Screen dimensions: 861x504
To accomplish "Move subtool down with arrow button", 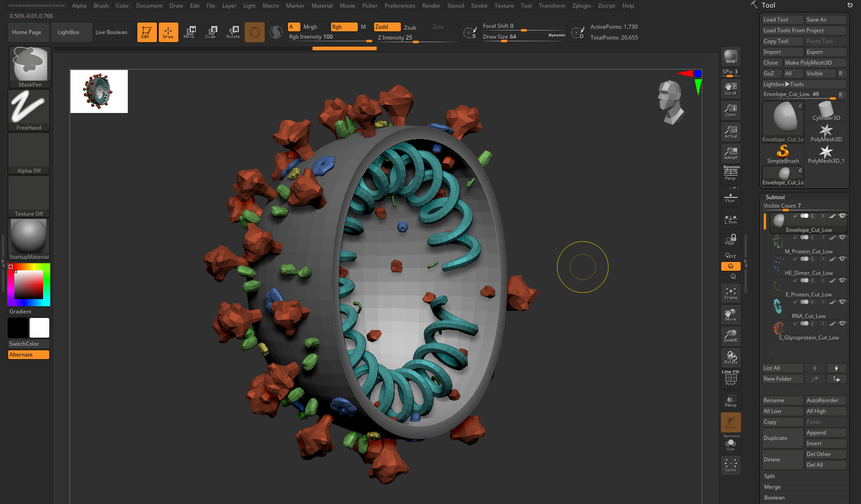I will point(836,368).
